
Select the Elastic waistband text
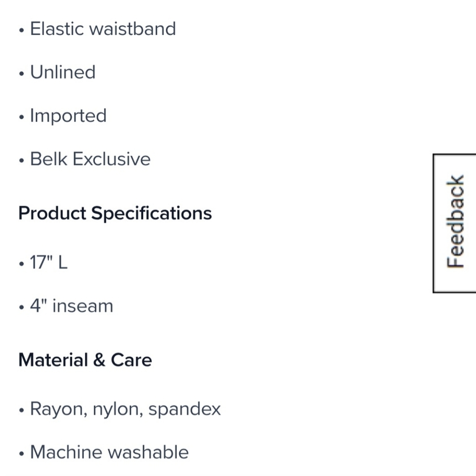[x=103, y=29]
